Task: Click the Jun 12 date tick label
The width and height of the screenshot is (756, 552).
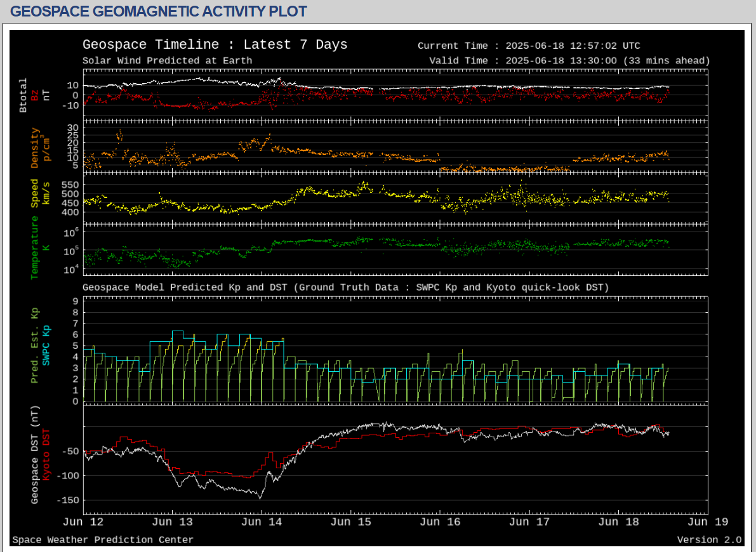Action: point(83,522)
